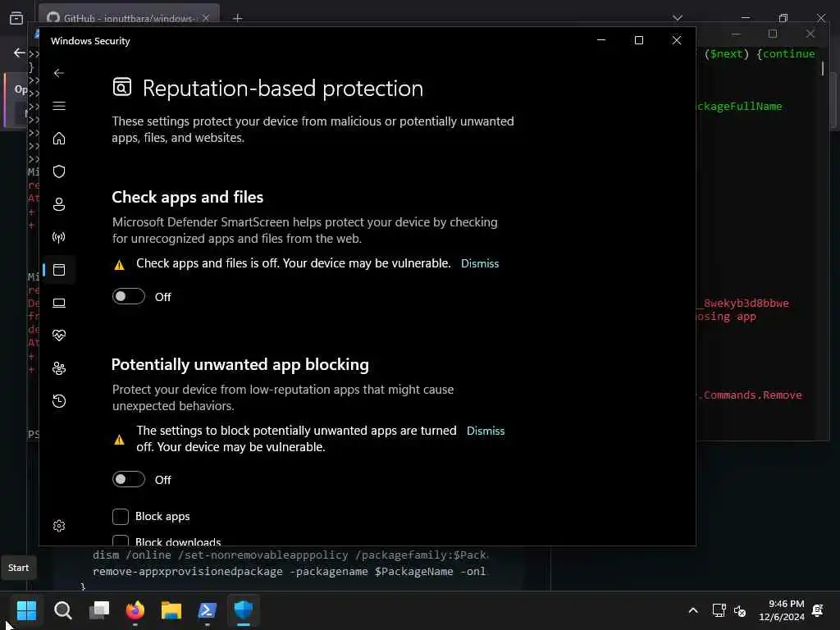Open the browser tab list dropdown
This screenshot has width=840, height=630.
tap(678, 18)
